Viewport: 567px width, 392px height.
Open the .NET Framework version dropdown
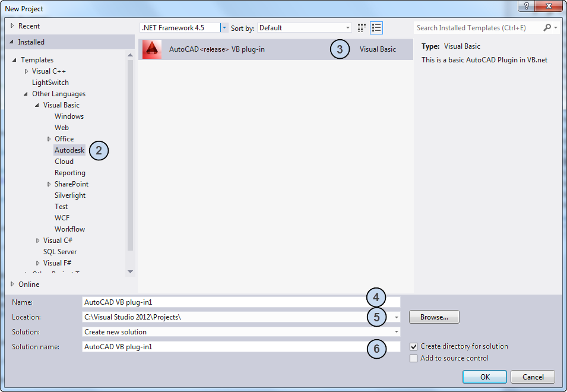pyautogui.click(x=224, y=28)
